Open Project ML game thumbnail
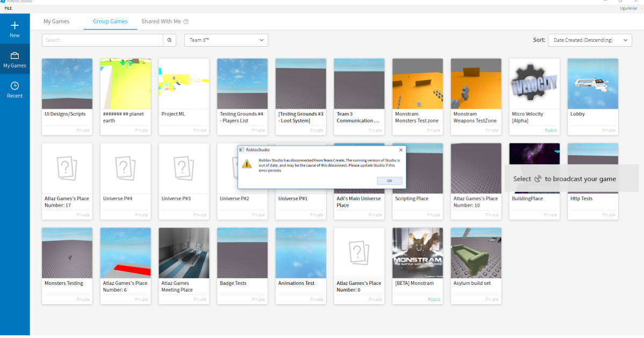 click(184, 84)
